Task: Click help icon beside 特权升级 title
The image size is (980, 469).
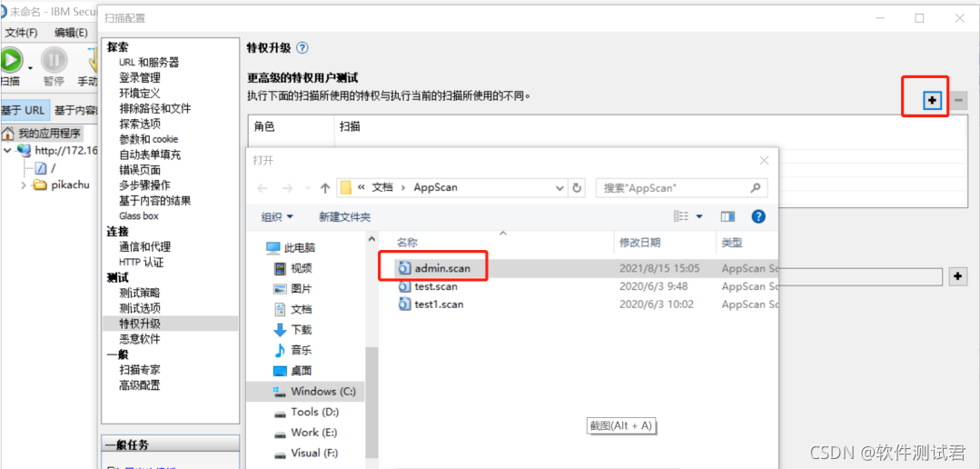Action: pos(302,47)
